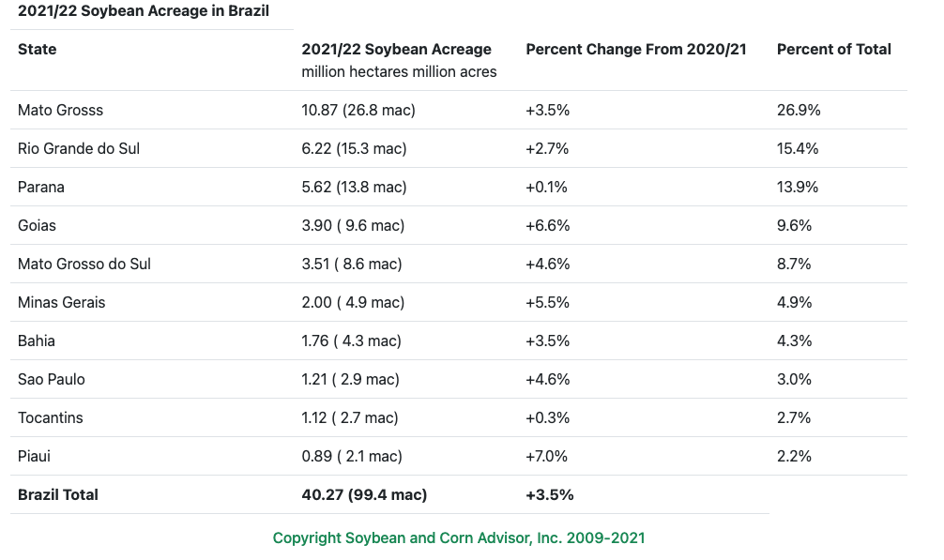The height and width of the screenshot is (560, 944).
Task: Click Bahia's 4.3% percent of total
Action: [x=794, y=341]
